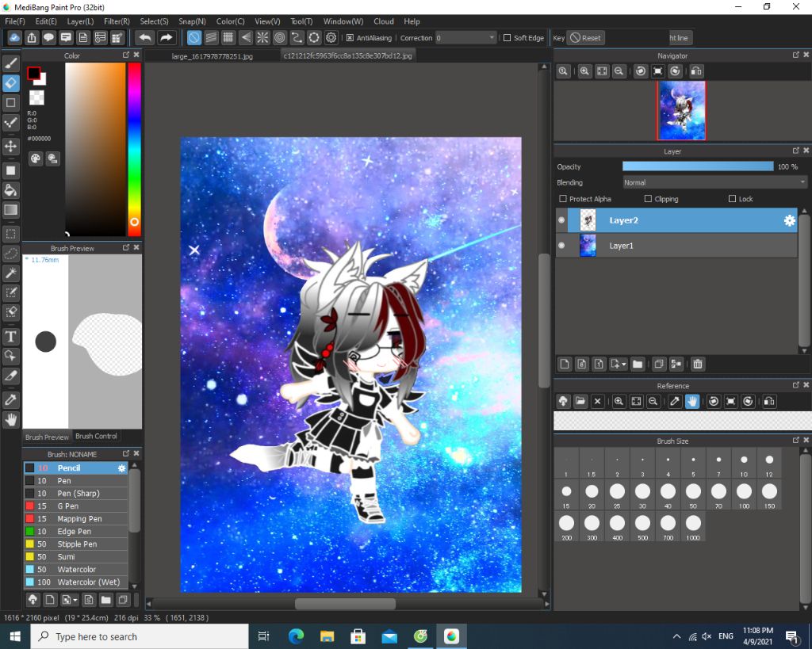
Task: Redo the last undone action
Action: point(167,38)
